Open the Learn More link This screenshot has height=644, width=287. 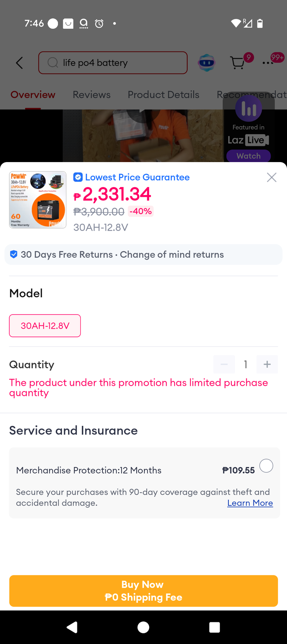click(250, 503)
